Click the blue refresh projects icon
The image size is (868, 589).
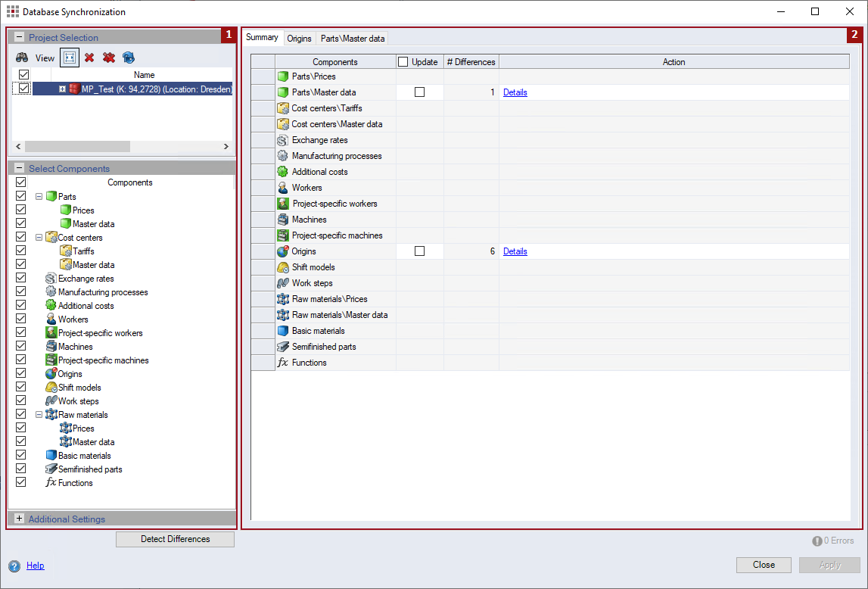129,58
